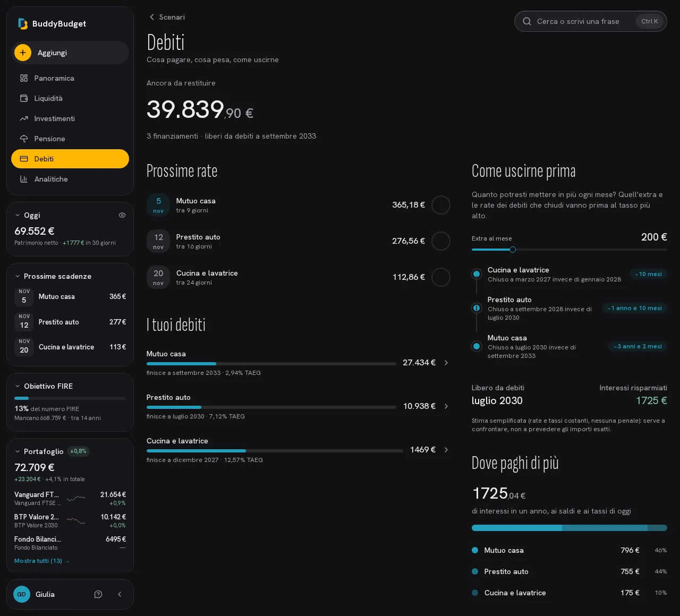Collapse the Prossime scadenze widget
The height and width of the screenshot is (616, 680).
click(x=18, y=276)
